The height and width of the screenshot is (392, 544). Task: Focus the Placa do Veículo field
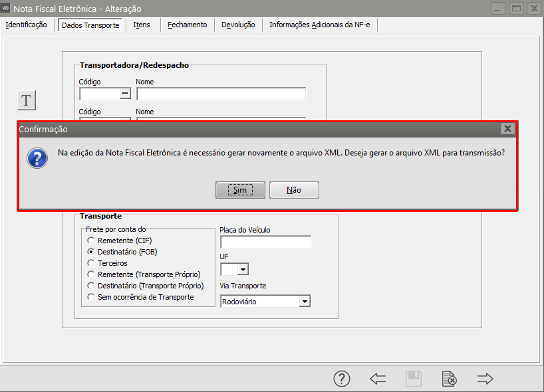click(266, 242)
